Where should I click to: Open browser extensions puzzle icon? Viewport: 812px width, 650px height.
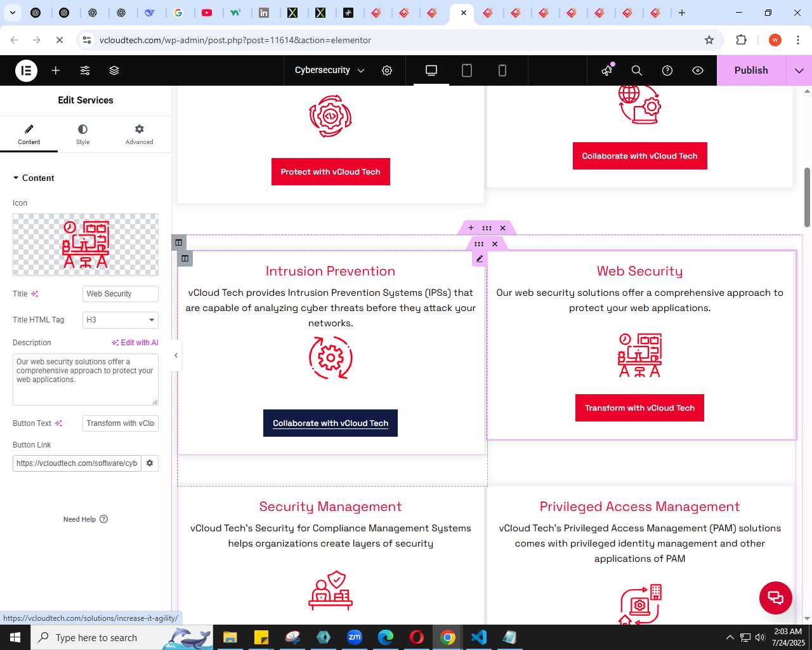tap(741, 40)
